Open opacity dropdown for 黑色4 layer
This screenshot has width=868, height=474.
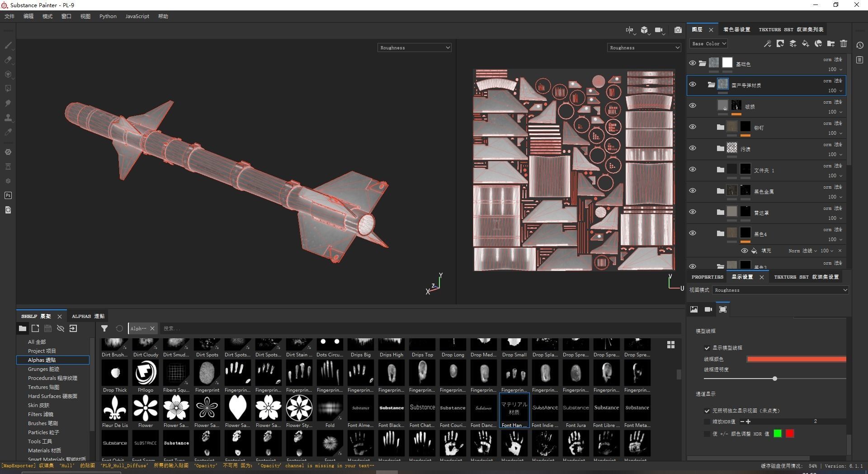tap(835, 239)
